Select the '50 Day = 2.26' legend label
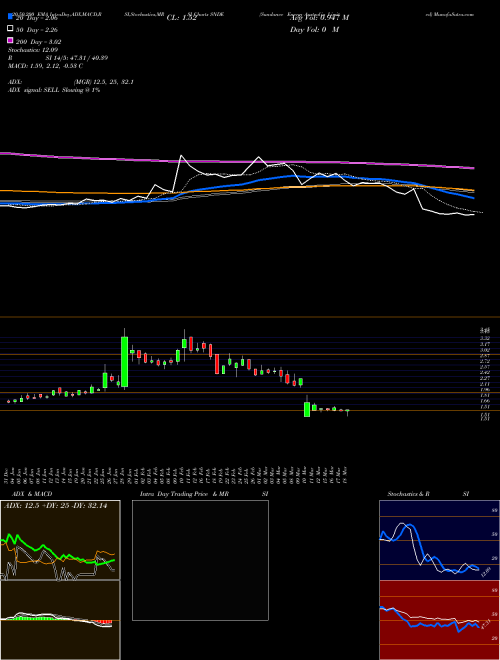 pos(37,30)
